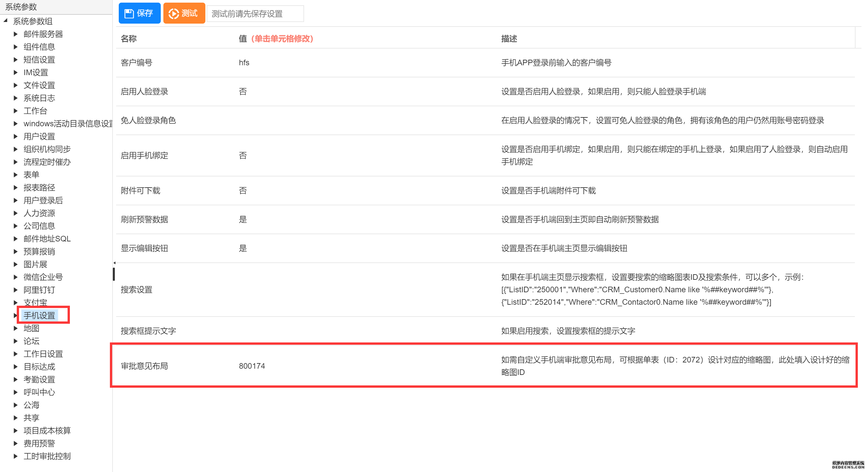Click the 搜索设置 row name
Screen dimensions: 868x472
(x=137, y=290)
